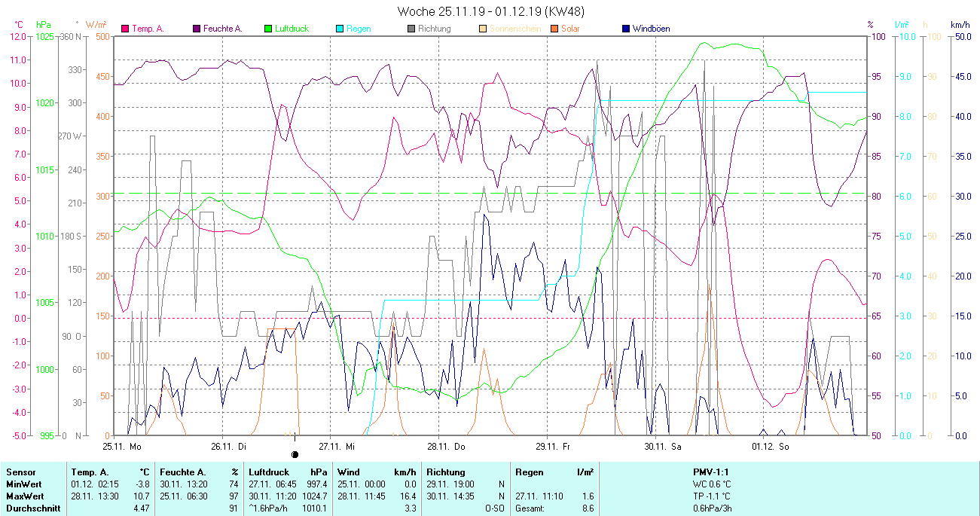Viewport: 980px width, 516px height.
Task: Click the minimum pressure value '997.4'
Action: tap(316, 484)
